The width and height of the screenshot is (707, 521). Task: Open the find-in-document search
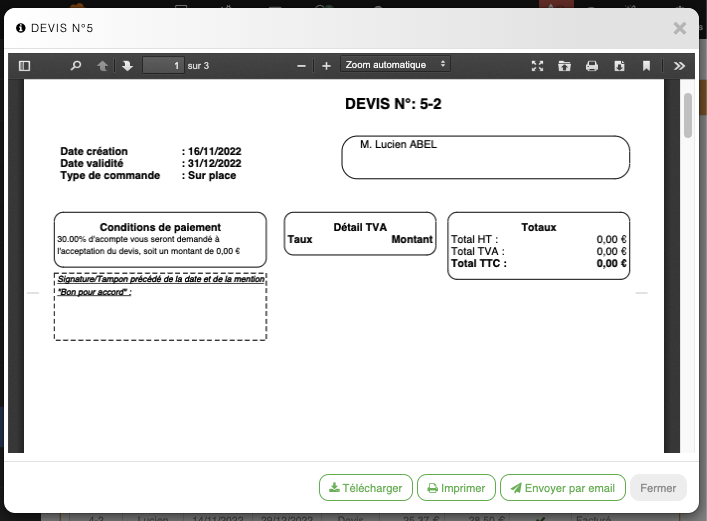[76, 66]
